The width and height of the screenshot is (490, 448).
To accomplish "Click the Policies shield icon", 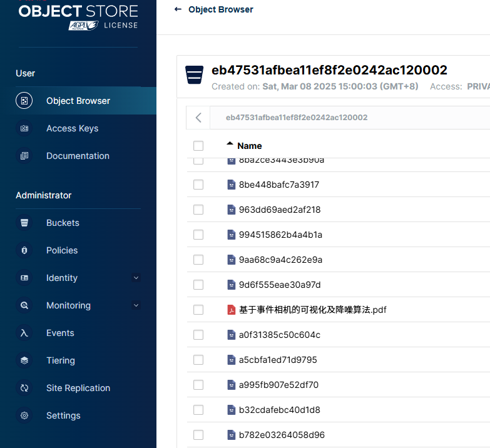I will point(24,250).
